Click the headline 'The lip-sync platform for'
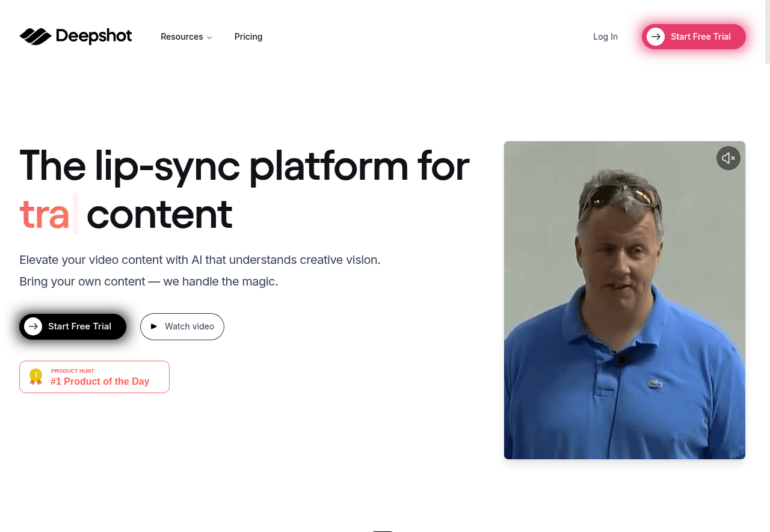This screenshot has width=770, height=532. tap(244, 165)
